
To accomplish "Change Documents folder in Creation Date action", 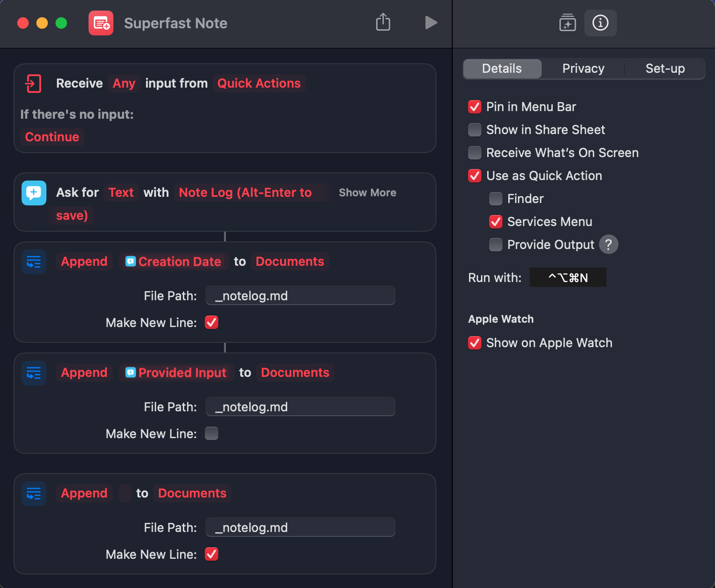I will tap(290, 261).
